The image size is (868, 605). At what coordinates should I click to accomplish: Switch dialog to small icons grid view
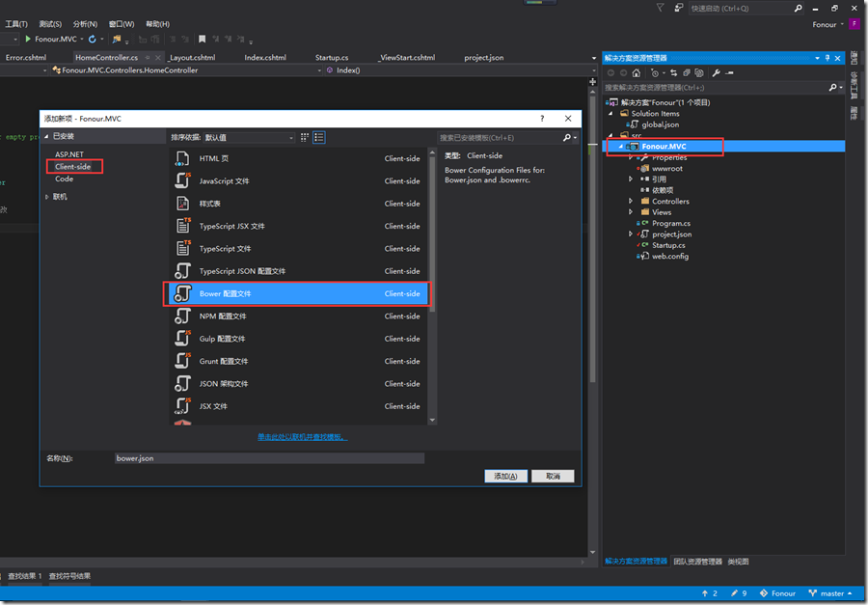(305, 137)
